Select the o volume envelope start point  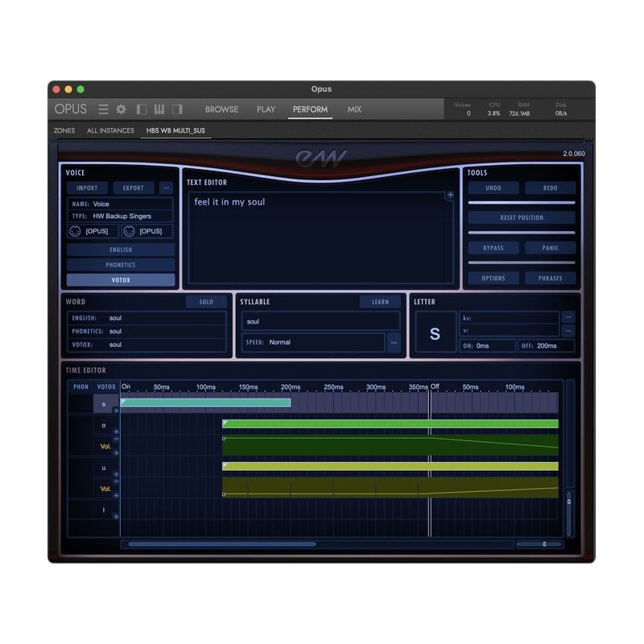tap(224, 439)
